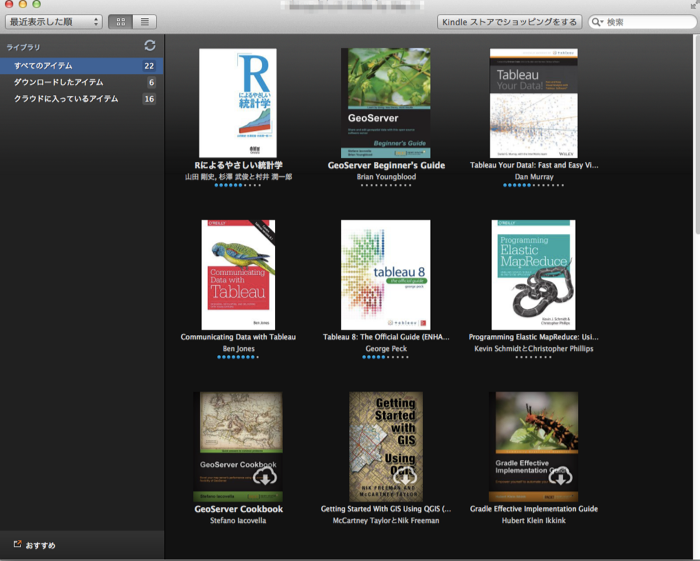Click the red close window button
The image size is (700, 561).
click(8, 4)
